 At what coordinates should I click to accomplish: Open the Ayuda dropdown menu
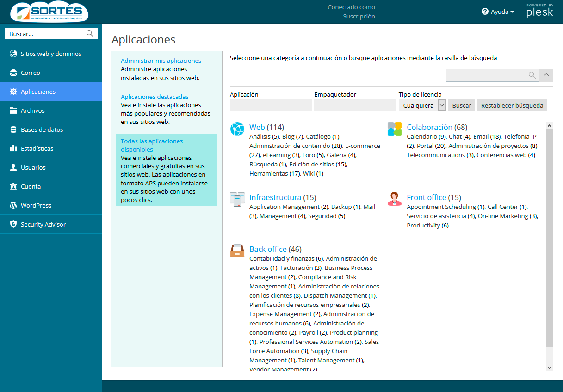pyautogui.click(x=498, y=12)
